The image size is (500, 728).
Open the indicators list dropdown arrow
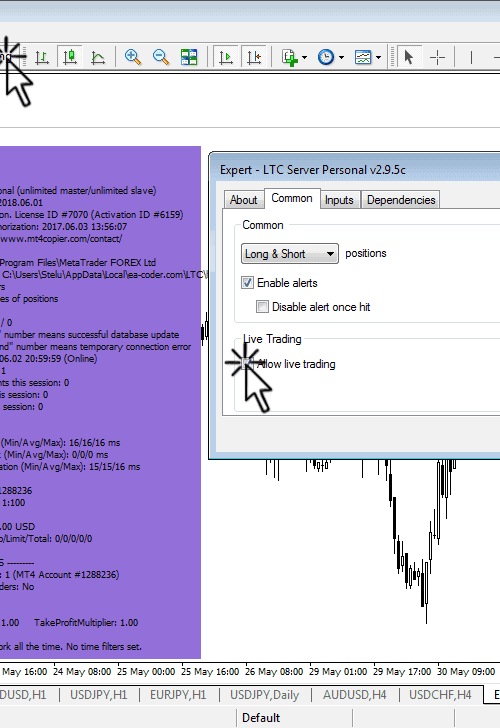305,58
